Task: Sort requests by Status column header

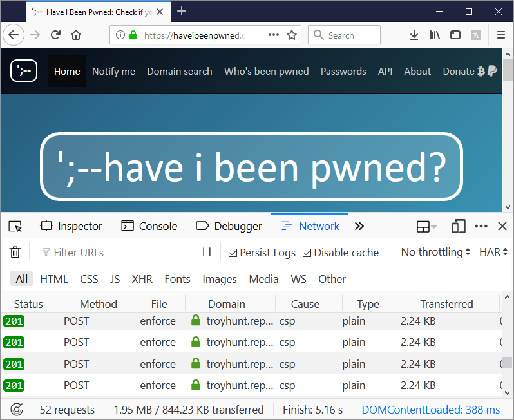Action: (x=28, y=304)
